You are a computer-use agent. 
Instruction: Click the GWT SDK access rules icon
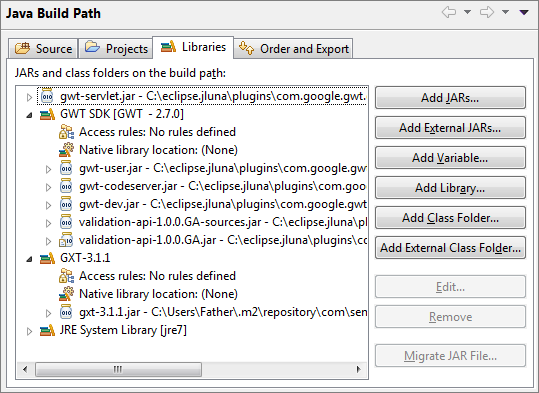coord(66,132)
